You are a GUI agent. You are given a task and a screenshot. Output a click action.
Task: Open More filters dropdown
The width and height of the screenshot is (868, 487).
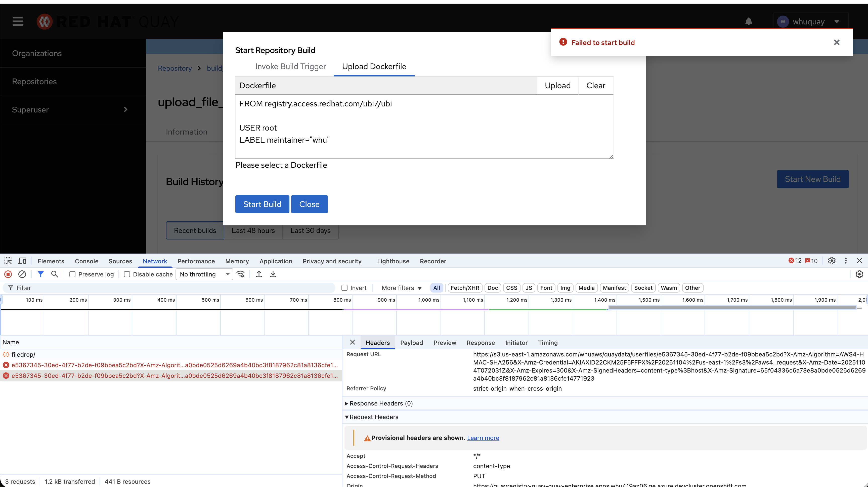401,288
